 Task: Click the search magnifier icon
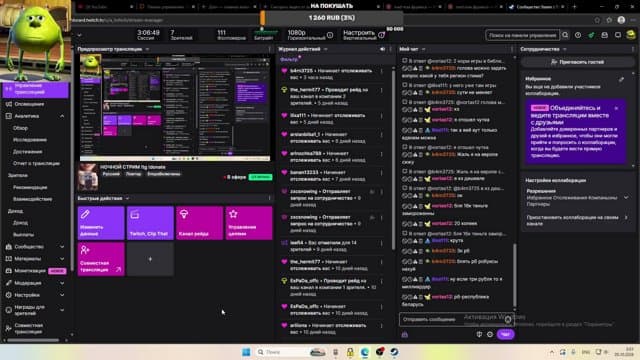click(x=565, y=36)
